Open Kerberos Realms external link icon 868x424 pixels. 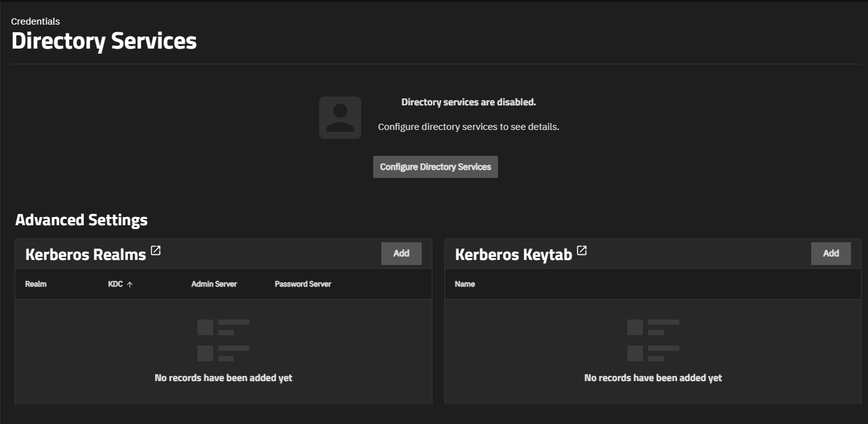pos(156,251)
